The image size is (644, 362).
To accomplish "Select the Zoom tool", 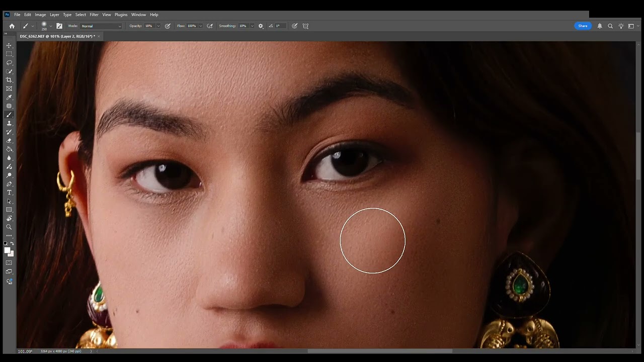I will tap(9, 227).
